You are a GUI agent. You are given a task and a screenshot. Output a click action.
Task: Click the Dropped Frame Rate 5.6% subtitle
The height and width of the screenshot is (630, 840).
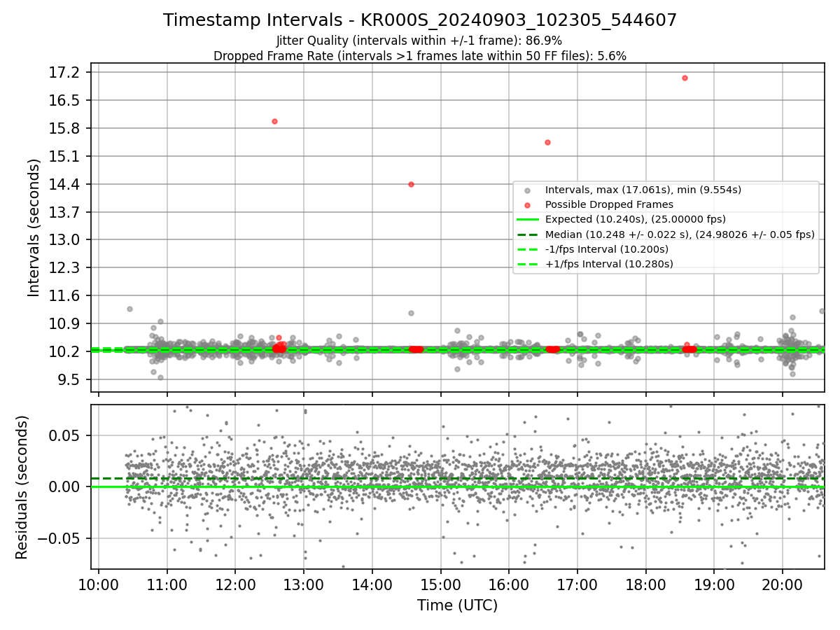[420, 56]
